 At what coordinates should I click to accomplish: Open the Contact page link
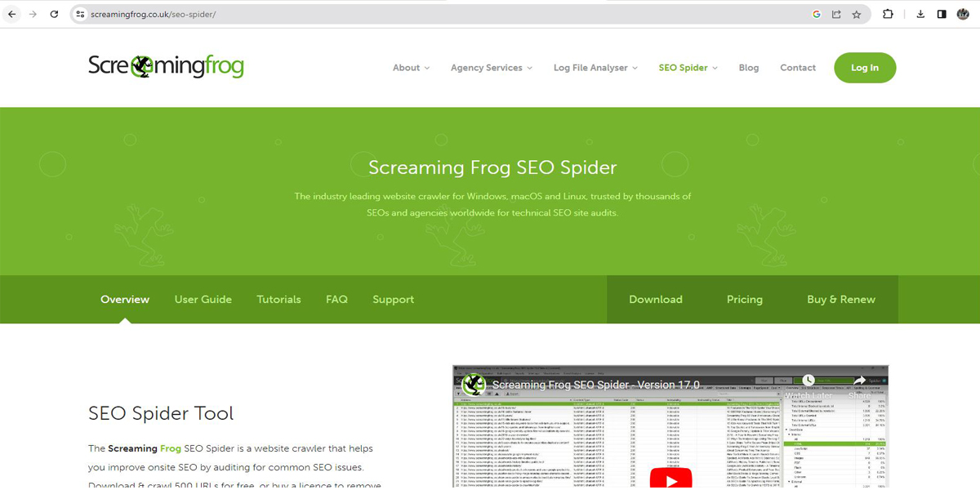pos(798,68)
